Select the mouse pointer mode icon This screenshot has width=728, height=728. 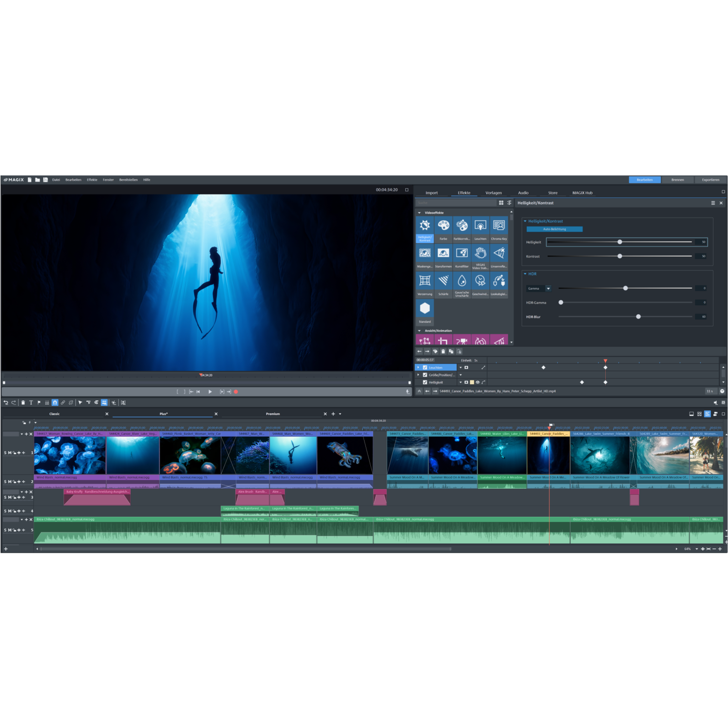click(x=80, y=403)
